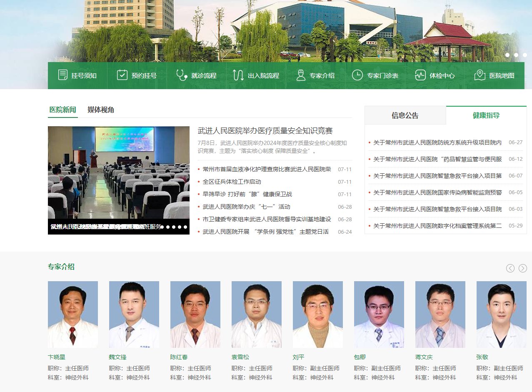Select first banner carousel dot
The width and height of the screenshot is (532, 392).
pos(507,55)
